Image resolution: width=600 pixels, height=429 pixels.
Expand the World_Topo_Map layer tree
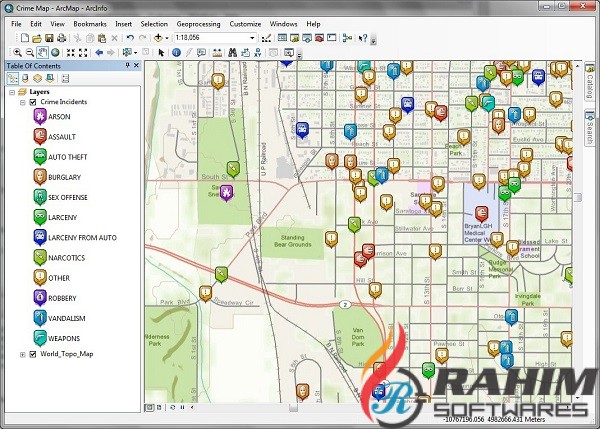pos(23,354)
